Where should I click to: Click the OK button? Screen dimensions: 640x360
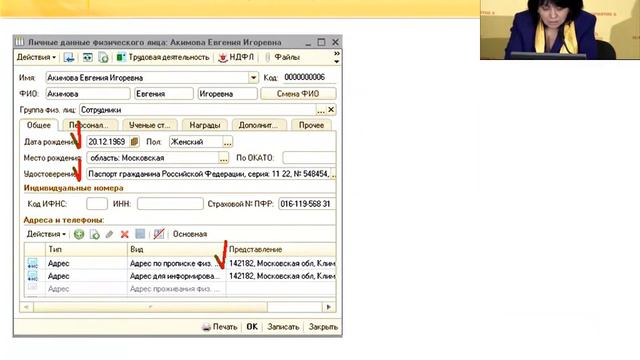coord(252,327)
